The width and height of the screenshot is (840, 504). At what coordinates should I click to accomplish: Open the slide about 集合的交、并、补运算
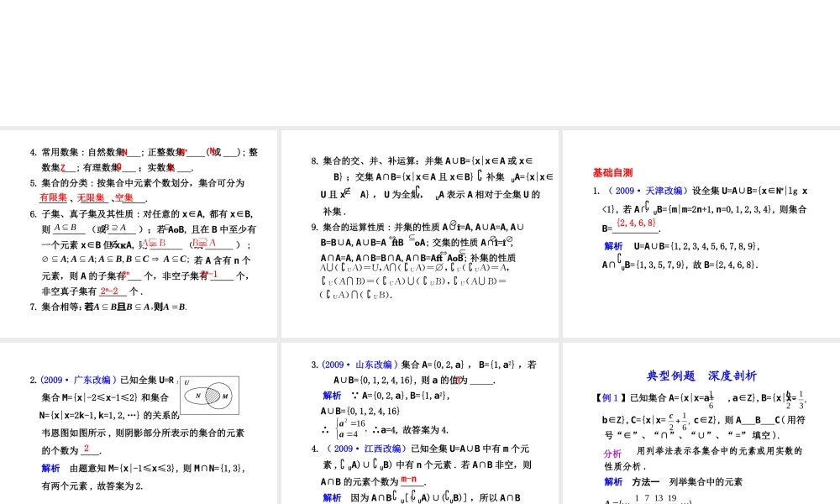click(x=419, y=234)
